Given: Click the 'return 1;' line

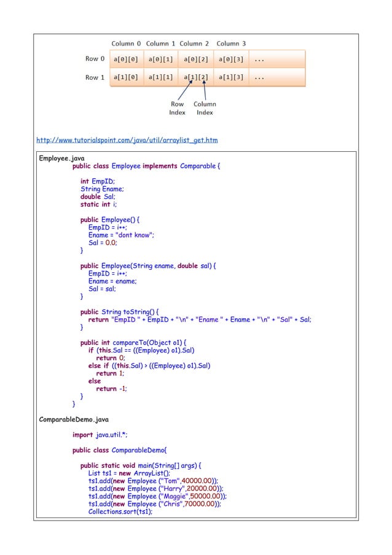Looking at the screenshot, I should coord(111,374).
